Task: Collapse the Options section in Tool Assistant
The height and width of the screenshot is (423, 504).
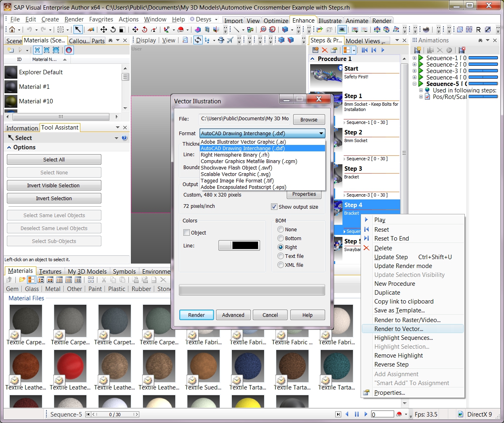Action: (x=9, y=147)
